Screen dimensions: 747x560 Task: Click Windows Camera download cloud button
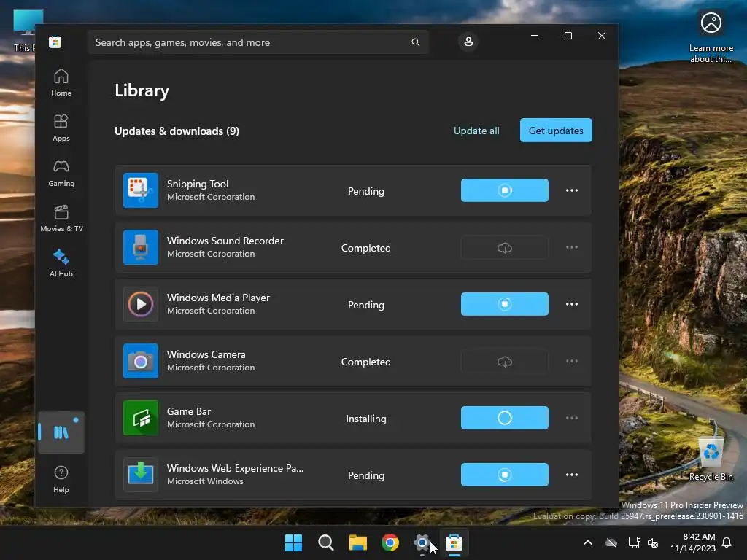pyautogui.click(x=505, y=362)
